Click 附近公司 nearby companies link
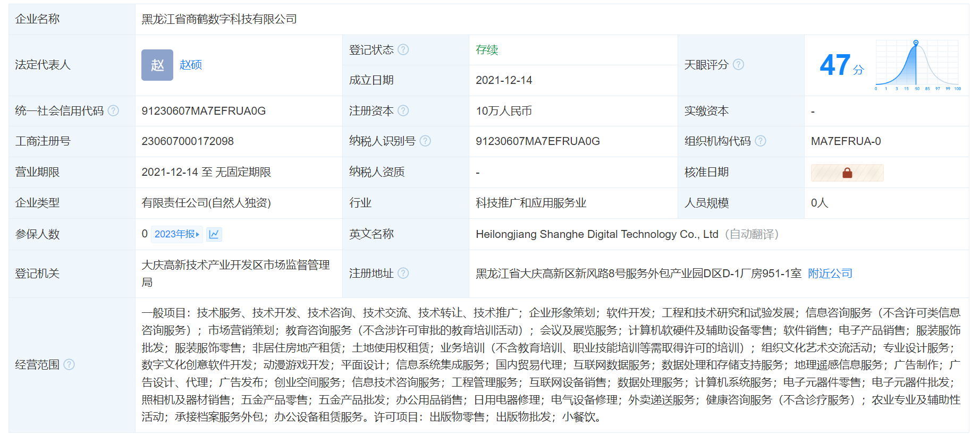Image resolution: width=980 pixels, height=444 pixels. click(830, 274)
